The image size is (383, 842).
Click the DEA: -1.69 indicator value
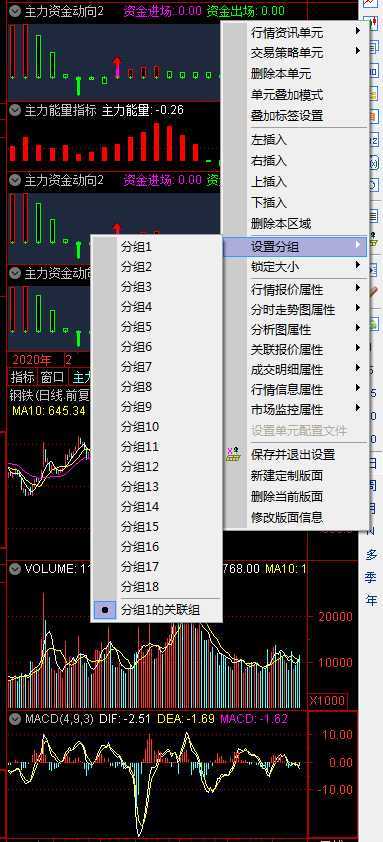coord(186,718)
